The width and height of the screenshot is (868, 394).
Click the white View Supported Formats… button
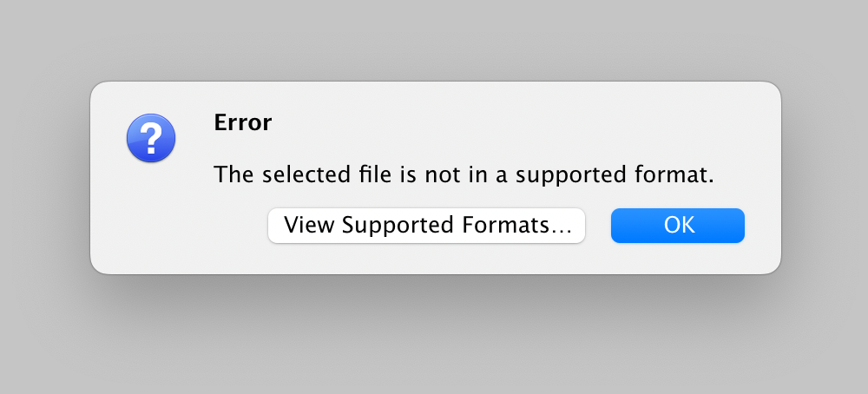pyautogui.click(x=426, y=226)
